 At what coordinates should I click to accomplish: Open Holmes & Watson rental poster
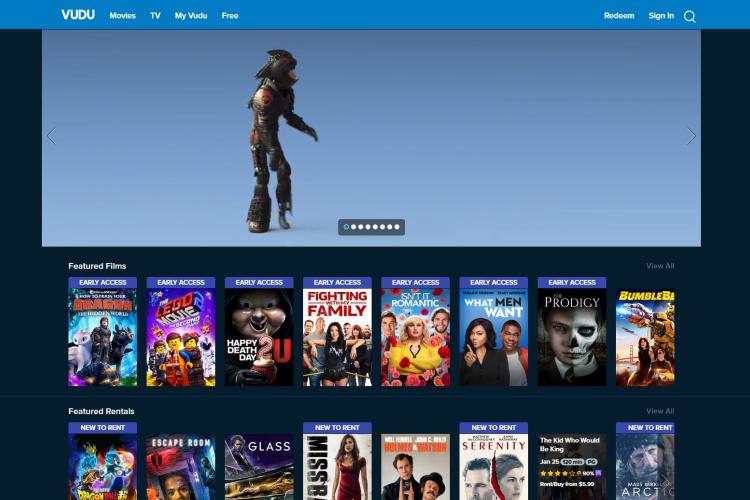(415, 467)
